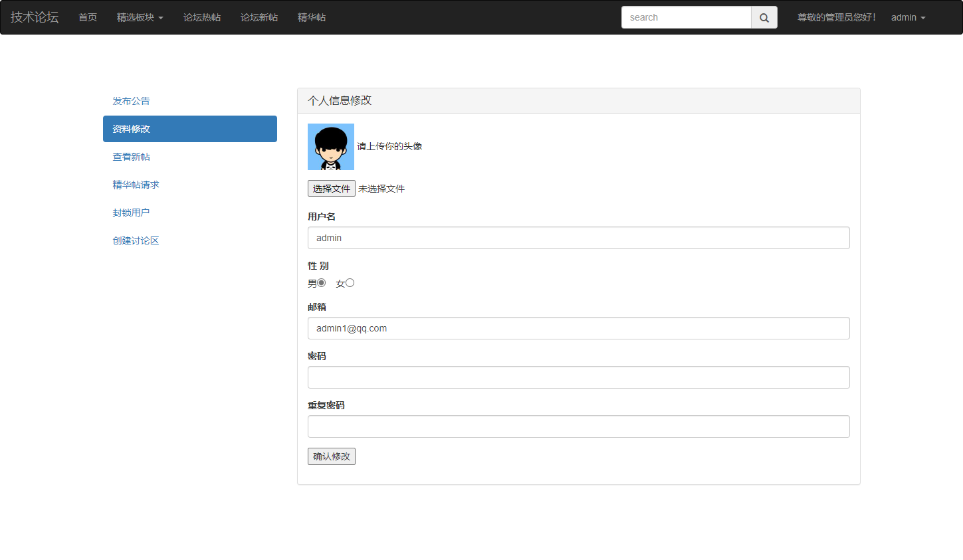Open 论坛新帖 in the navigation bar

point(259,18)
